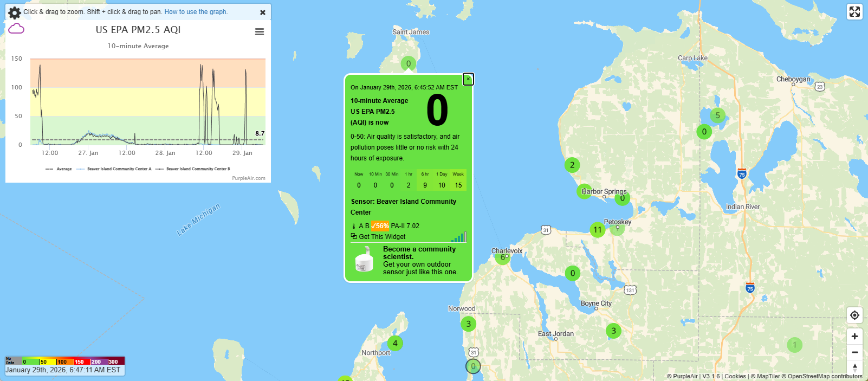Click the purple cloud icon on graph

(16, 29)
